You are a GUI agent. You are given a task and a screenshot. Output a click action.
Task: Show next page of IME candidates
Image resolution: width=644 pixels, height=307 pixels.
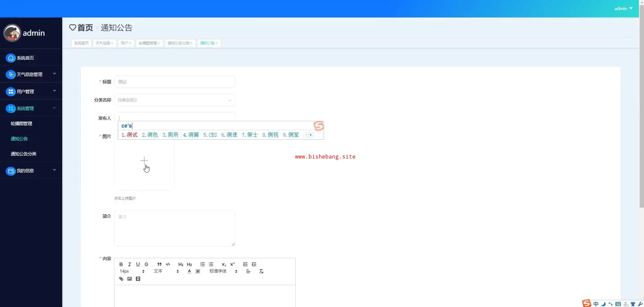coord(311,135)
